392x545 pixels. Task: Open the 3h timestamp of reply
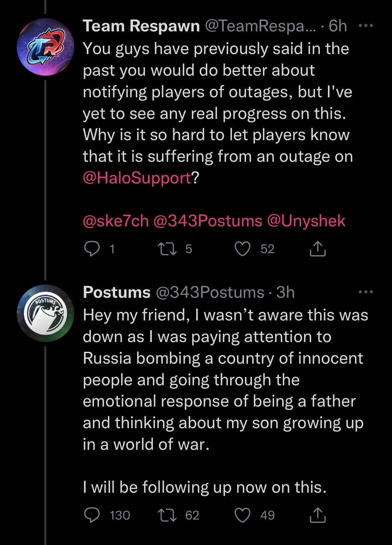click(285, 292)
